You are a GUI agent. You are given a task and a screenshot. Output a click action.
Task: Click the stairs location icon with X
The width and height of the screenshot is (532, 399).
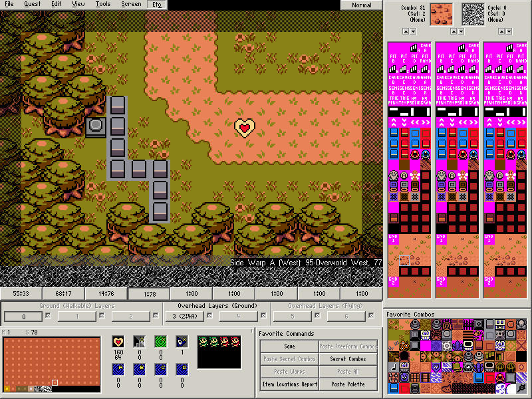140,342
